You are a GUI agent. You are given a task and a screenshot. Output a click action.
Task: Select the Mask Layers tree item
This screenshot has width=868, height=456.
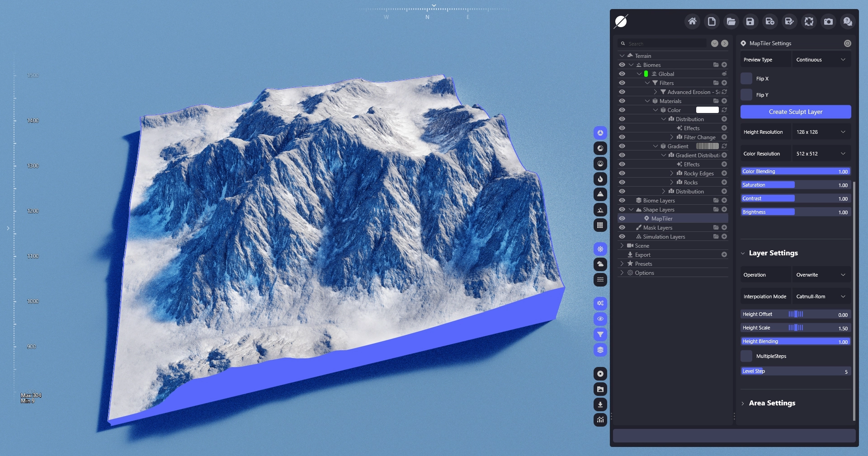pyautogui.click(x=657, y=228)
